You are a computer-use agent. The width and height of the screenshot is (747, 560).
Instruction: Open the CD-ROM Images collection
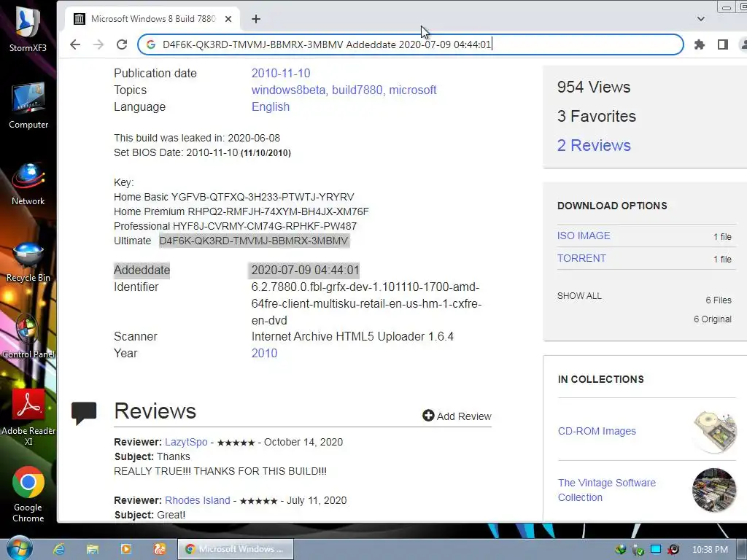(597, 431)
